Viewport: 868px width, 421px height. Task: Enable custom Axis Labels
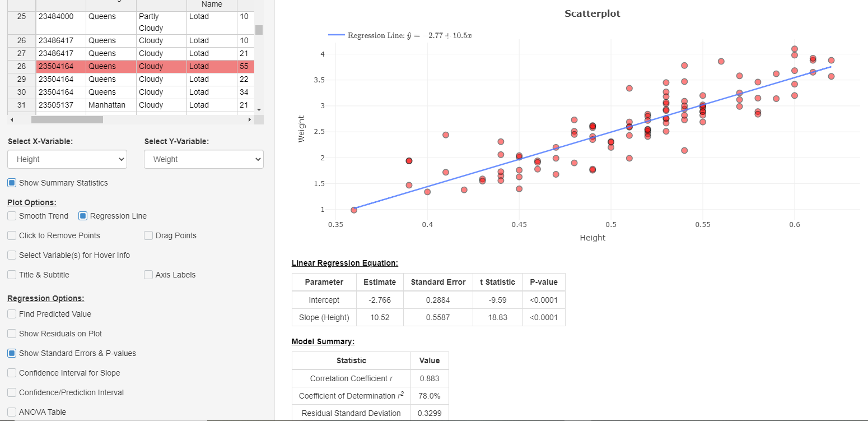point(148,275)
